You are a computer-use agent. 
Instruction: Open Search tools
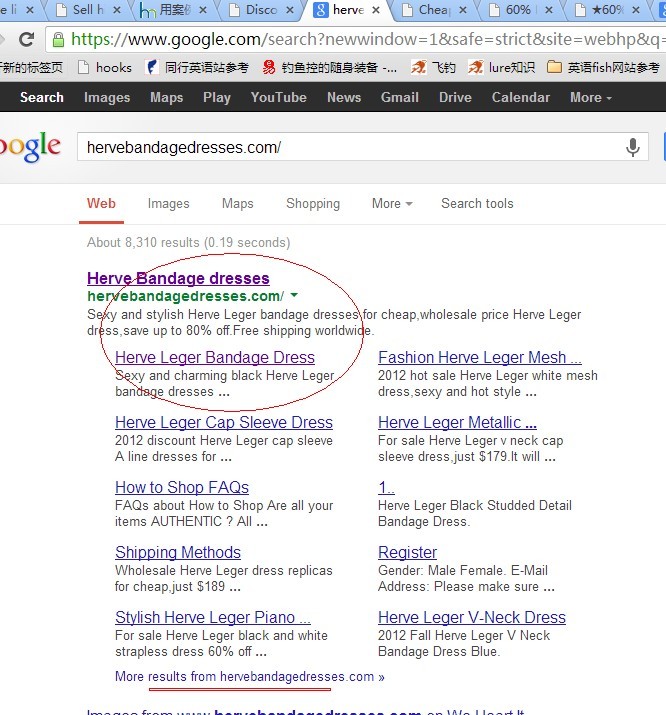coord(477,203)
